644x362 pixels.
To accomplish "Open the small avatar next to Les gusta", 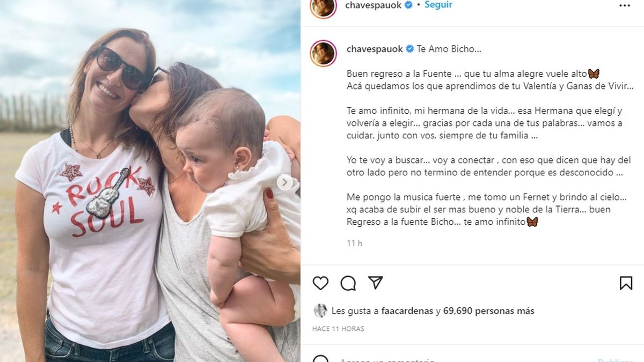I will (320, 311).
